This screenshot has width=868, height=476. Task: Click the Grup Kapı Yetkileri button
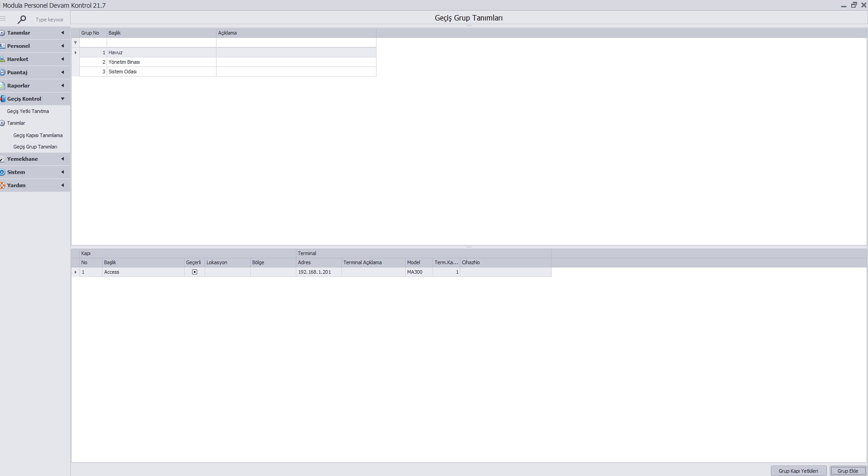click(x=798, y=471)
